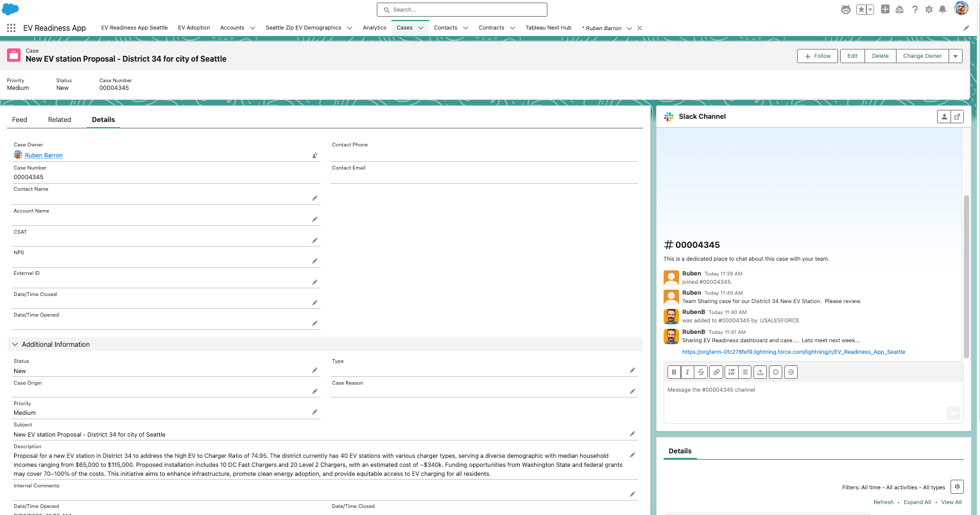Open activity filter settings gear icon
This screenshot has width=980, height=515.
point(957,487)
